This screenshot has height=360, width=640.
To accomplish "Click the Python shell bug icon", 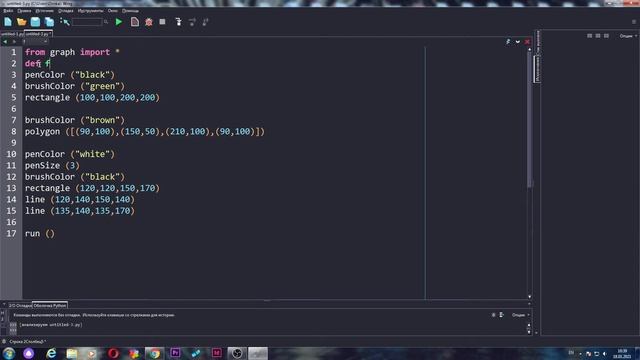I will point(493,315).
